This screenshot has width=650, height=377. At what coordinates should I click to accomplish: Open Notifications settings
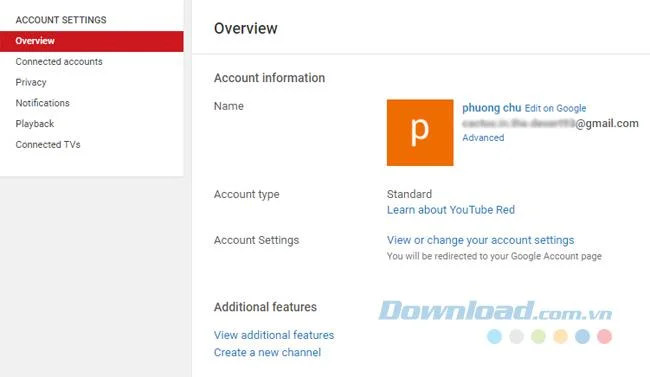tap(42, 103)
